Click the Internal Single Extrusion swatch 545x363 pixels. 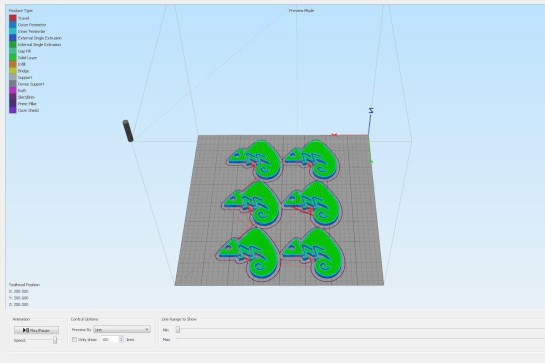pos(13,45)
